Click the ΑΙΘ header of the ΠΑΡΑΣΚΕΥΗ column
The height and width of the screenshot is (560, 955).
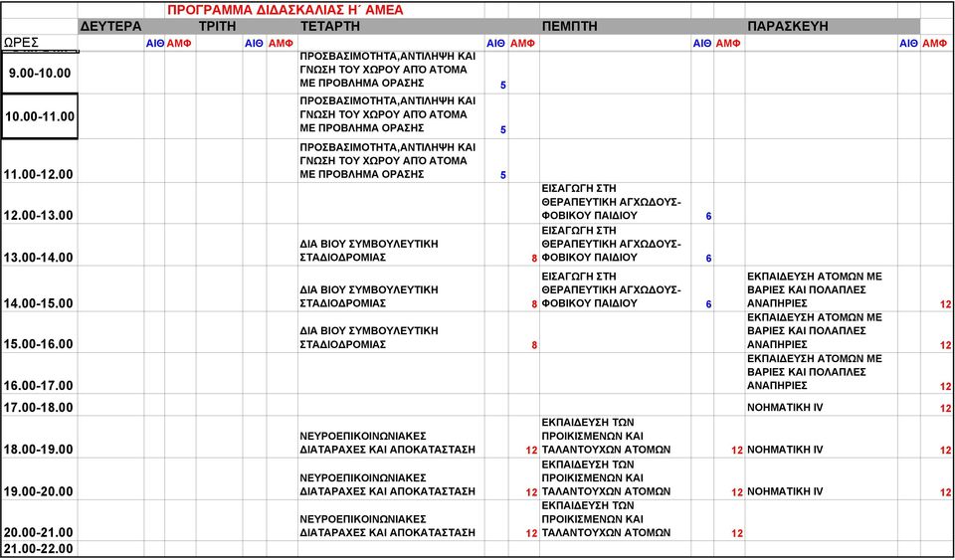click(908, 43)
